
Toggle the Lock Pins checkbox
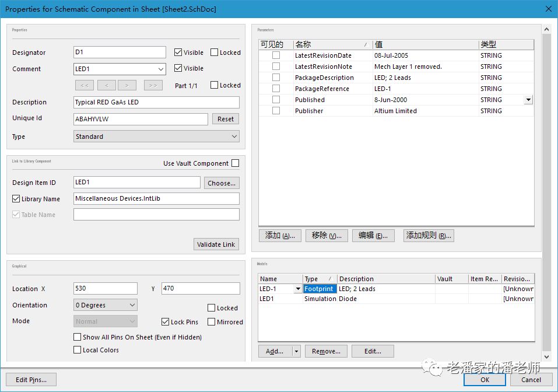point(166,322)
